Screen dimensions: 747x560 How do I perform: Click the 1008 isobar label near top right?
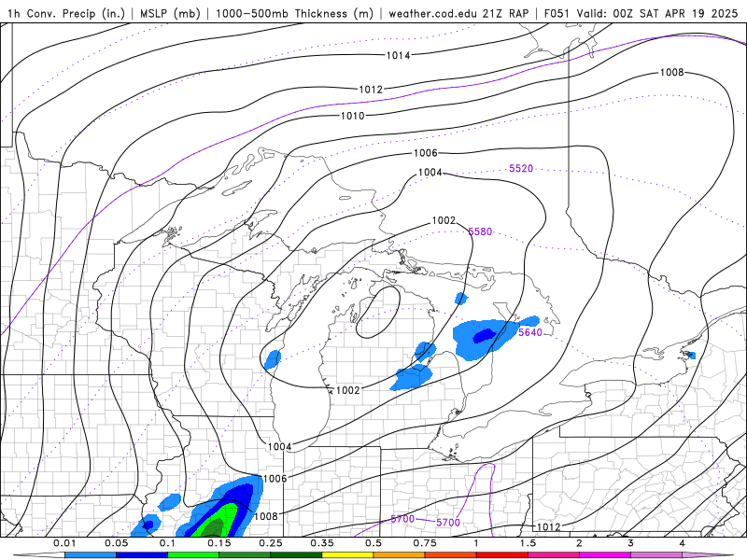tap(671, 73)
